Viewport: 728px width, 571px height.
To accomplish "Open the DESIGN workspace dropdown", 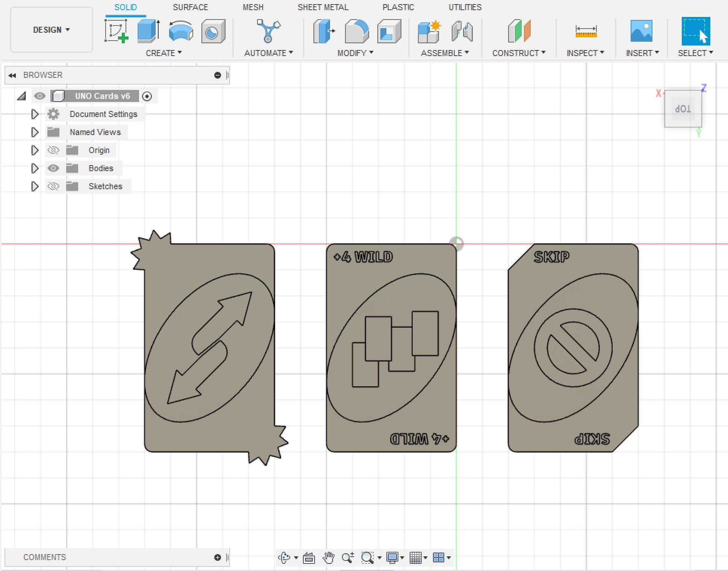I will (51, 30).
